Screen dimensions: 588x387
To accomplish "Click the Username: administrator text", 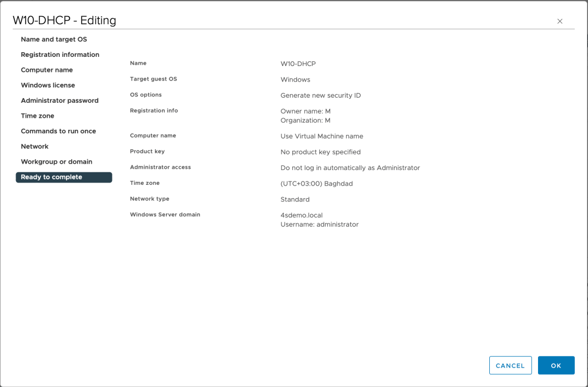I will (x=319, y=225).
